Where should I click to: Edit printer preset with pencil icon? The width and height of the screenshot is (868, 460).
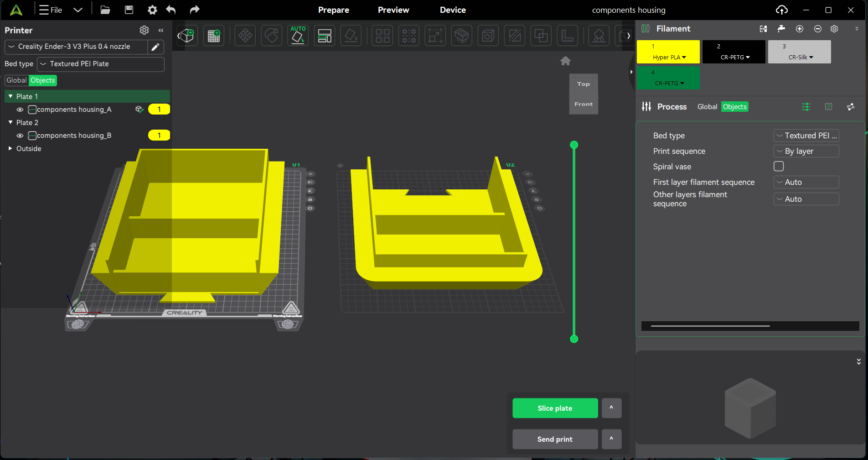coord(155,47)
